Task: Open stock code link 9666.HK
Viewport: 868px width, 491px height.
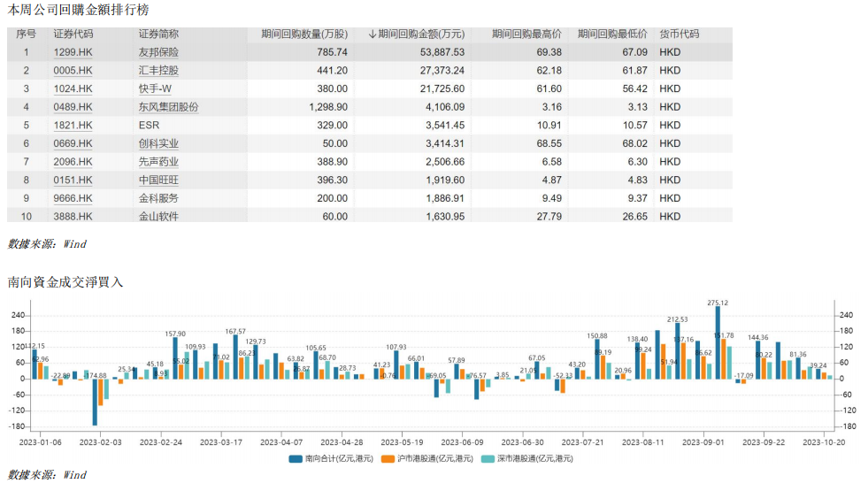Action: coord(73,199)
